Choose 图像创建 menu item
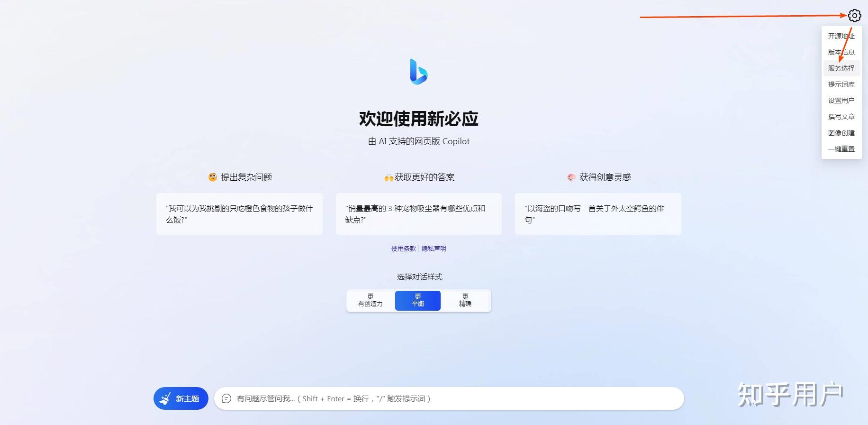The image size is (868, 425). click(x=841, y=133)
